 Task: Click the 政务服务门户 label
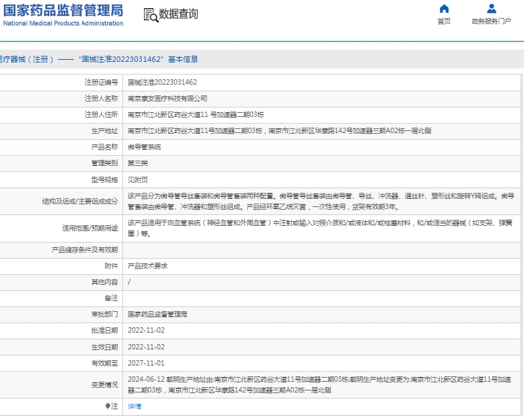pos(491,22)
